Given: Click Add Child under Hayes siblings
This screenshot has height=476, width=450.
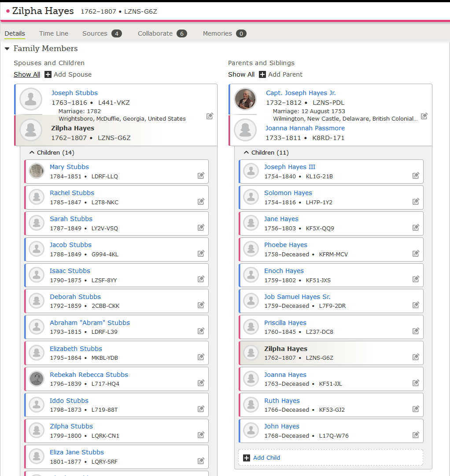Looking at the screenshot, I should [x=266, y=458].
